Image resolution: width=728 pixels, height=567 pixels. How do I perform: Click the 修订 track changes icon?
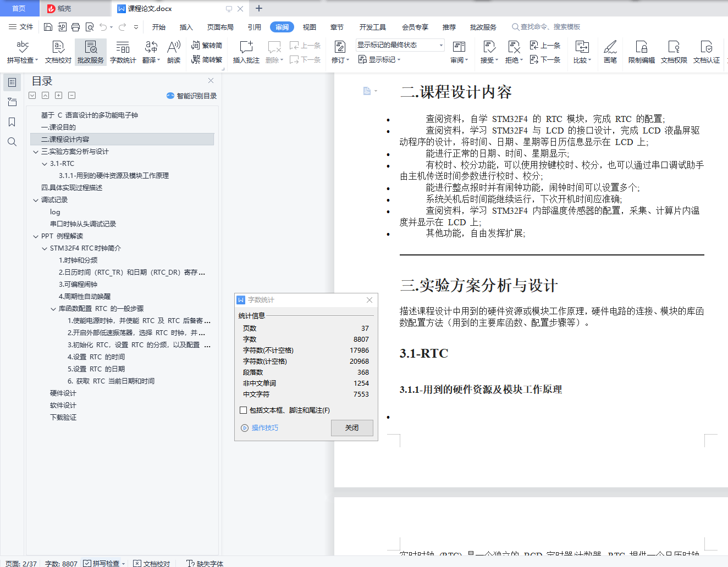tap(340, 47)
